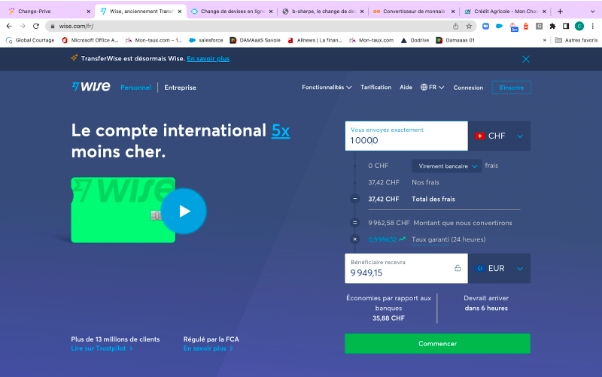Open the green profile avatar

(x=579, y=26)
